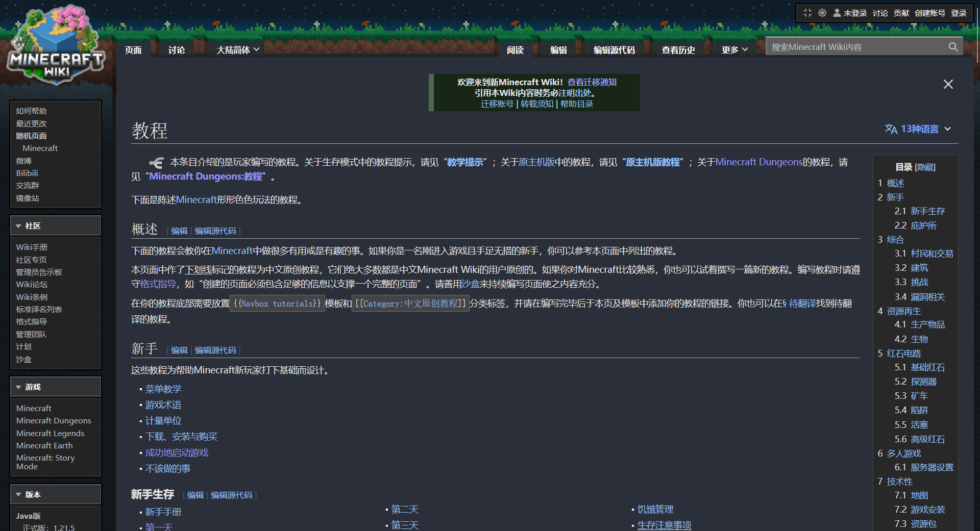Click the 转载须知 link
The image size is (980, 531).
pyautogui.click(x=537, y=104)
